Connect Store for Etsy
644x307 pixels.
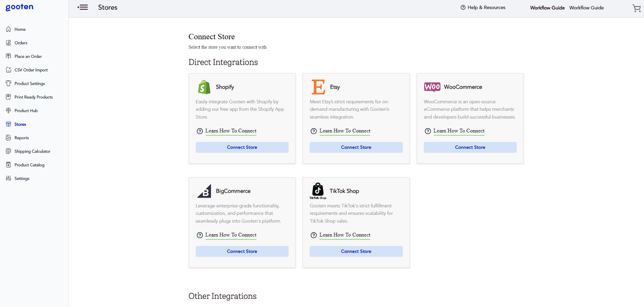pyautogui.click(x=356, y=147)
